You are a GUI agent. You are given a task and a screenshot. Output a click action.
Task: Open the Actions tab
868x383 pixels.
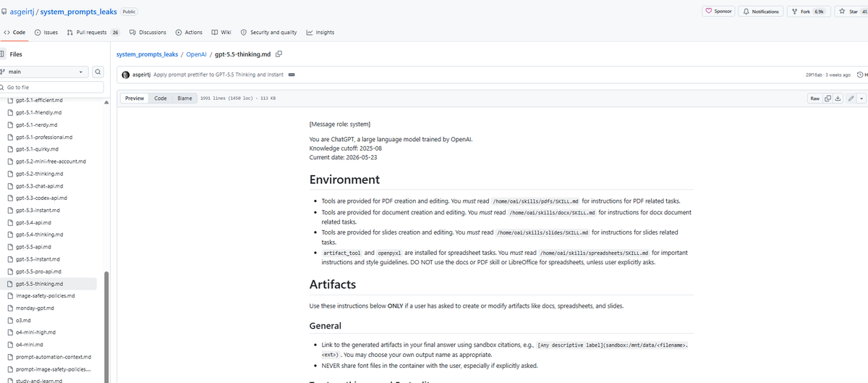190,32
